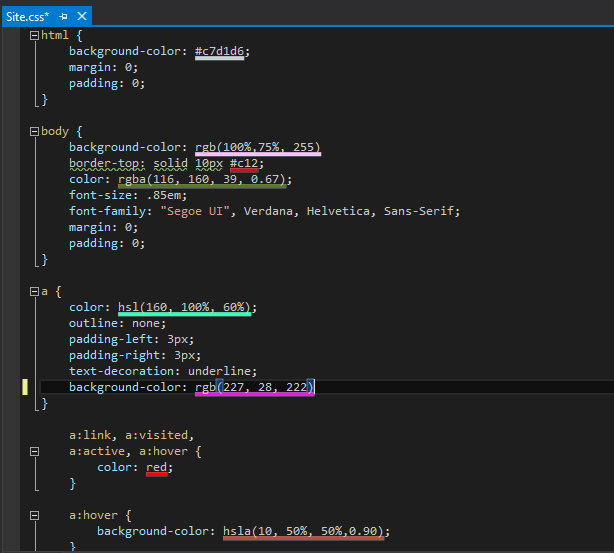Click the #c12 border color value
Image resolution: width=614 pixels, height=553 pixels.
click(244, 163)
